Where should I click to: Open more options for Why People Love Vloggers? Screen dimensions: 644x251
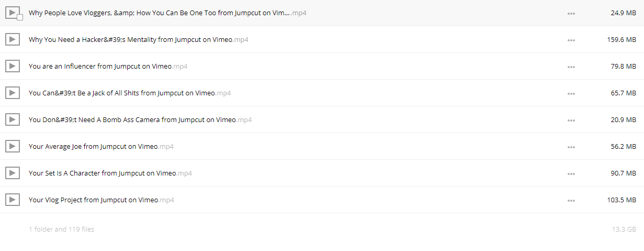[571, 13]
